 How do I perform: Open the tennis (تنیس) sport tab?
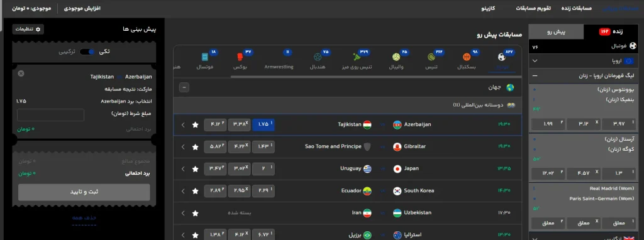[431, 60]
